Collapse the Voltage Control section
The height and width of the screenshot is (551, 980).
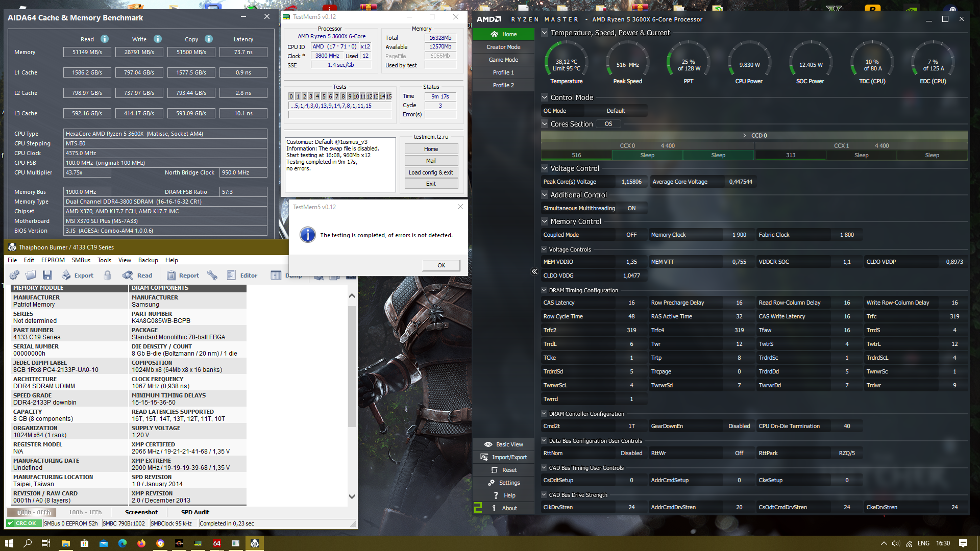[x=545, y=168]
